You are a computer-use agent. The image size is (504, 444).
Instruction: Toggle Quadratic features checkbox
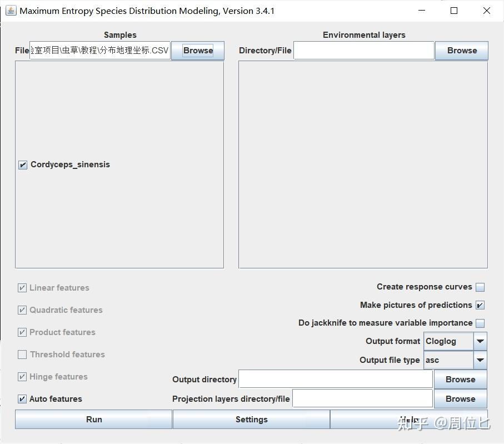(x=22, y=310)
